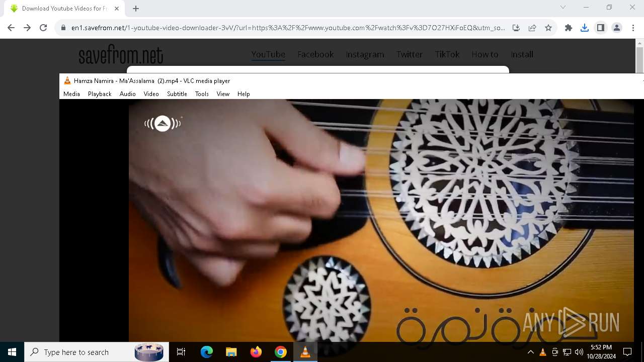Share this page icon in address bar

click(x=532, y=28)
